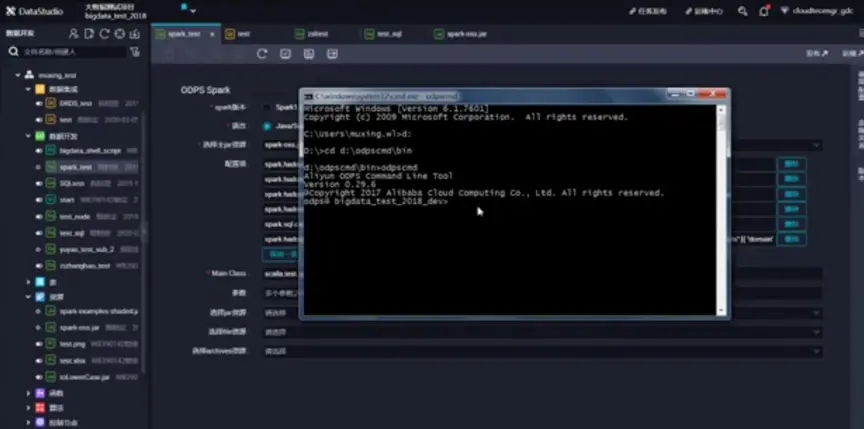Click the yellow 数据集成 folder icon
Image resolution: width=864 pixels, height=429 pixels.
tap(40, 89)
